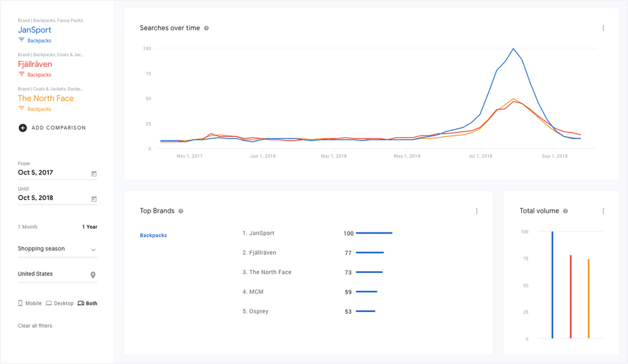Click Backpacks filter under The North Face
The width and height of the screenshot is (628, 364).
39,109
